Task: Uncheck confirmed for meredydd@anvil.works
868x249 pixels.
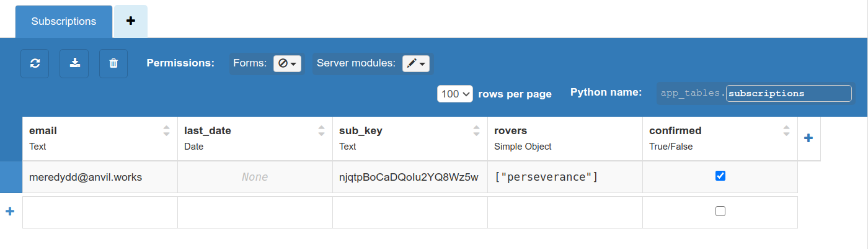Action: 720,176
